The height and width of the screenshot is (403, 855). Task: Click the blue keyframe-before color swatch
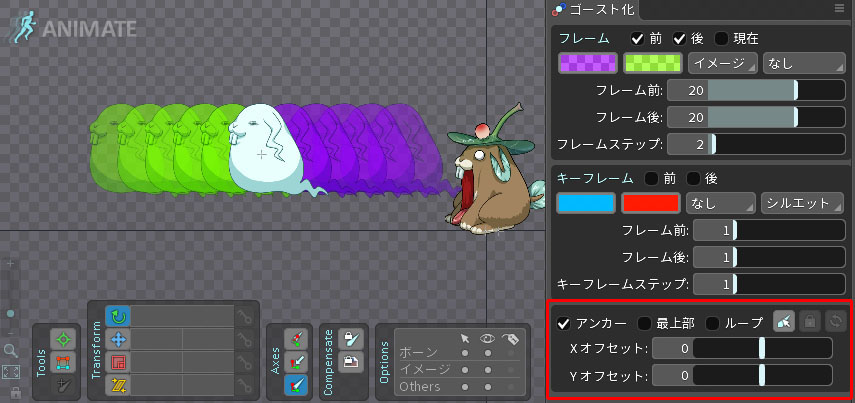tap(586, 203)
